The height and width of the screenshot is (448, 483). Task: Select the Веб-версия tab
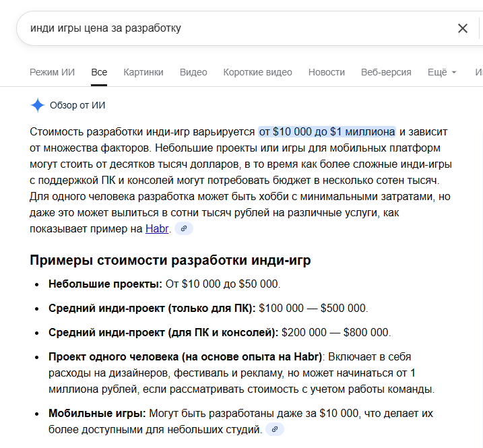(386, 72)
